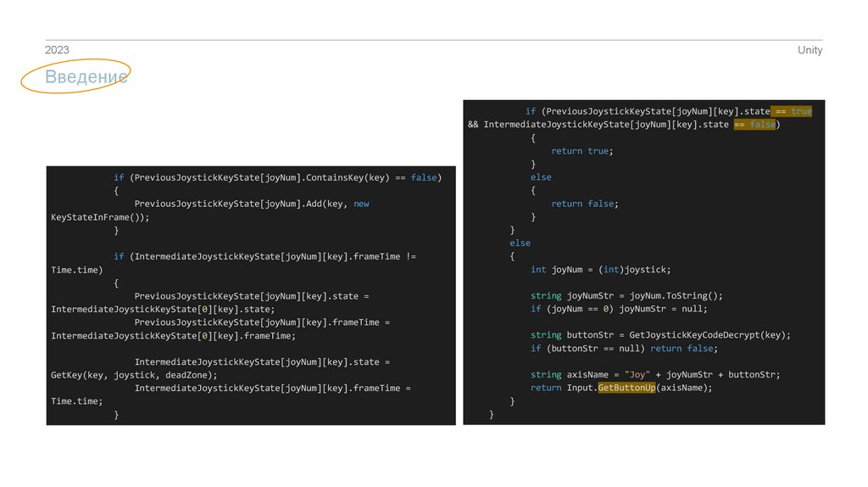Image resolution: width=868 pixels, height=487 pixels.
Task: Click the 'Введение' slide title
Action: tap(86, 76)
